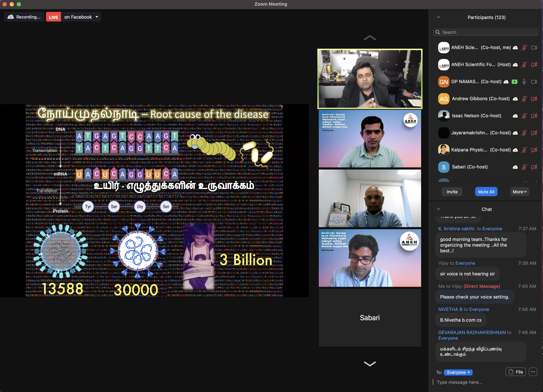The width and height of the screenshot is (543, 392).
Task: Open the More menu in Participants
Action: coord(519,192)
